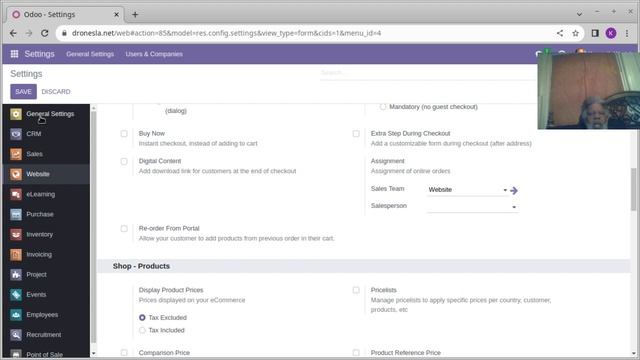This screenshot has height=360, width=640.
Task: Enable the Pricelists checkbox
Action: [x=356, y=290]
